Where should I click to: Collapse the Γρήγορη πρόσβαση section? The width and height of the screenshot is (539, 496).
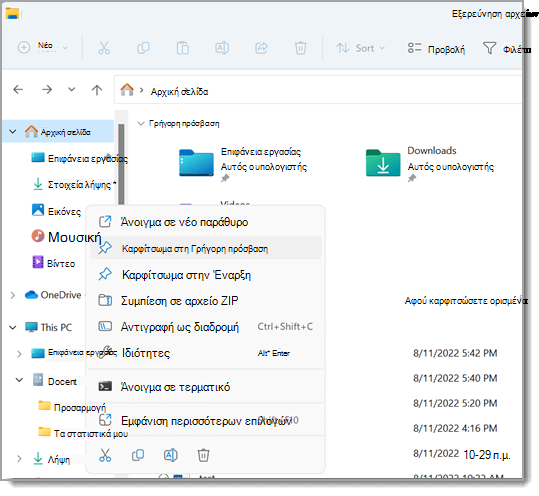pos(141,123)
